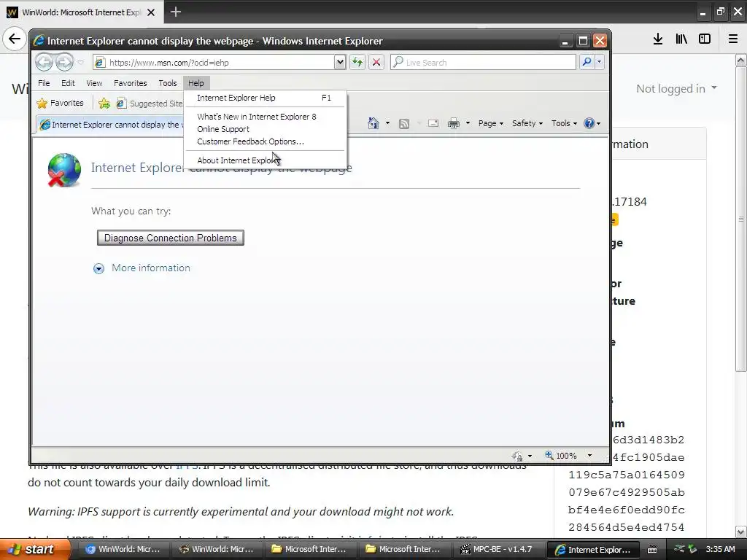Image resolution: width=747 pixels, height=560 pixels.
Task: Select Online Support menu item
Action: click(x=266, y=129)
